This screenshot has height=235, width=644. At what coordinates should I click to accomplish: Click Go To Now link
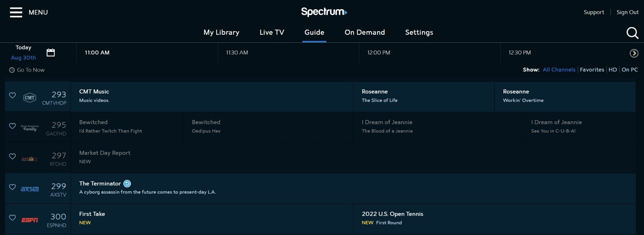point(27,70)
